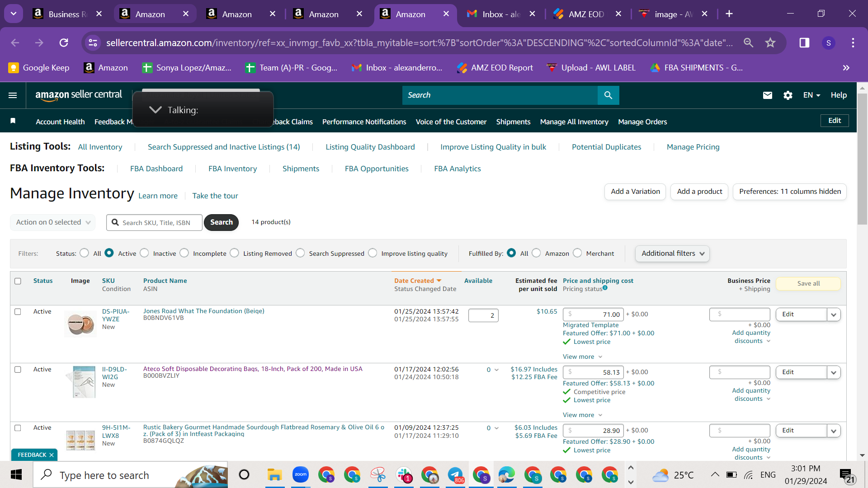Open the browser tab list dropdown
The width and height of the screenshot is (868, 488).
pos(14,14)
